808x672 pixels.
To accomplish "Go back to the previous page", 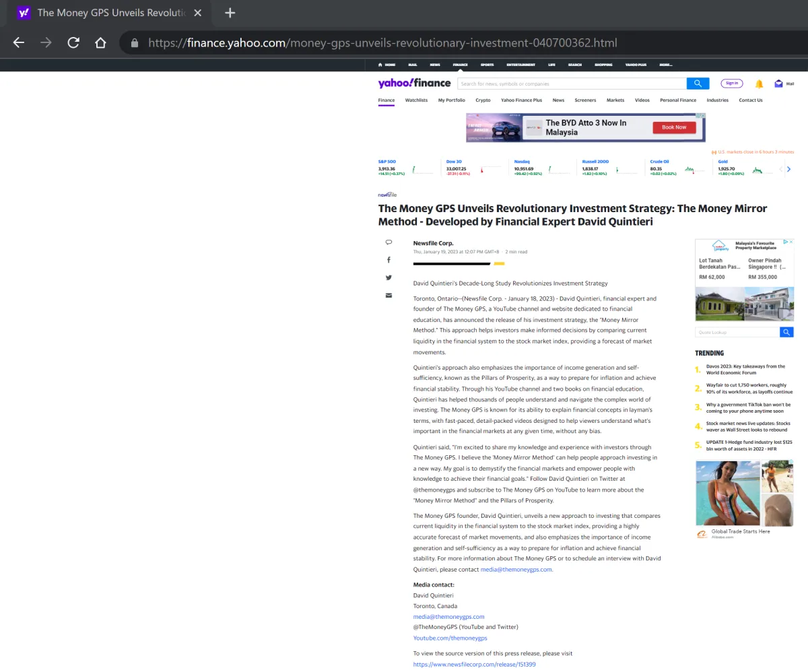I will pos(18,42).
